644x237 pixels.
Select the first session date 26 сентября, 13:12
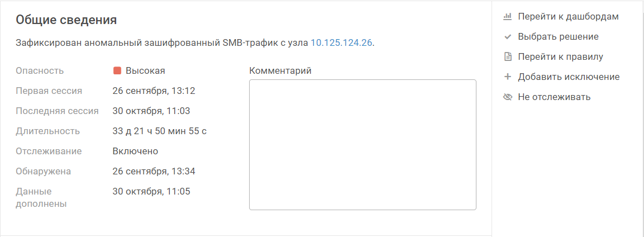[x=154, y=91]
